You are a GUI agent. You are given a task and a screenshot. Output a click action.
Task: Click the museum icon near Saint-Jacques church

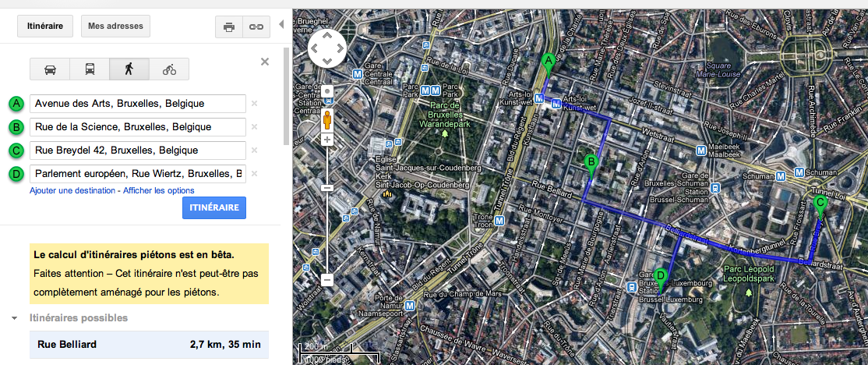pos(387,193)
